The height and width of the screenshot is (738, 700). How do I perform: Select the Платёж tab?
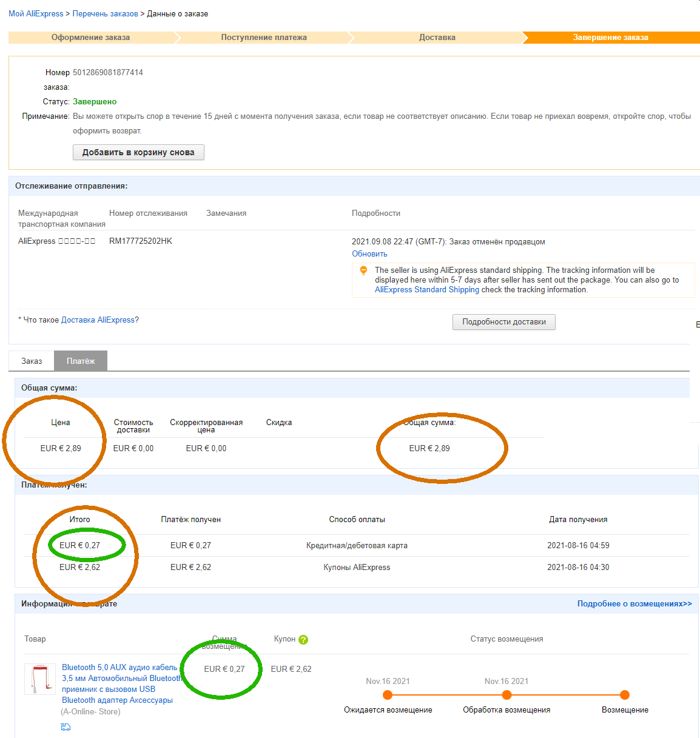81,361
